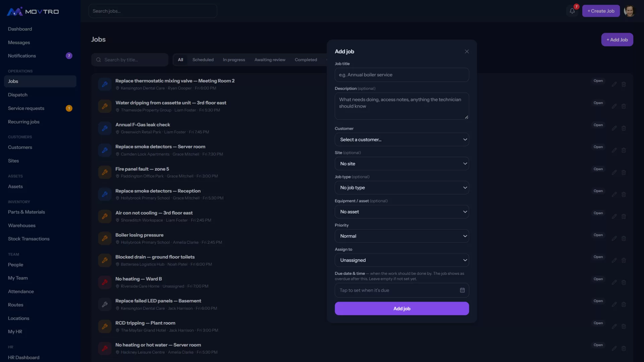The height and width of the screenshot is (362, 644).
Task: Delete the Replace failed LED panels job
Action: tap(624, 304)
